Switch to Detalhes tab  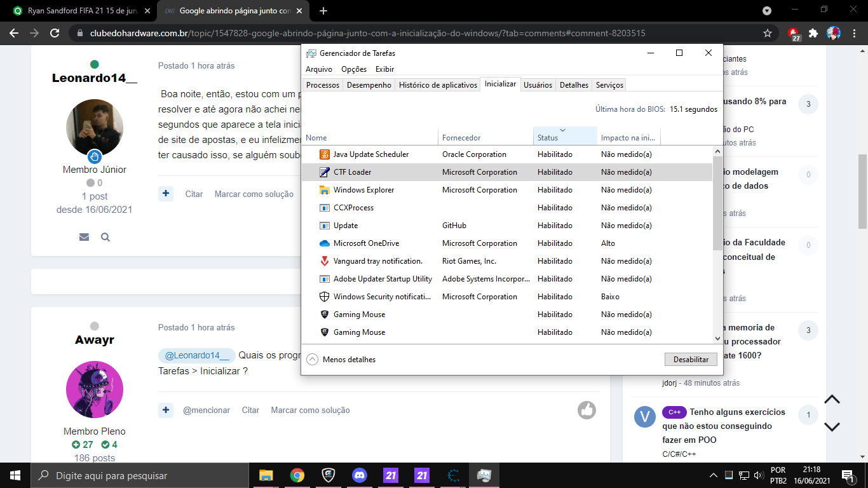click(574, 85)
